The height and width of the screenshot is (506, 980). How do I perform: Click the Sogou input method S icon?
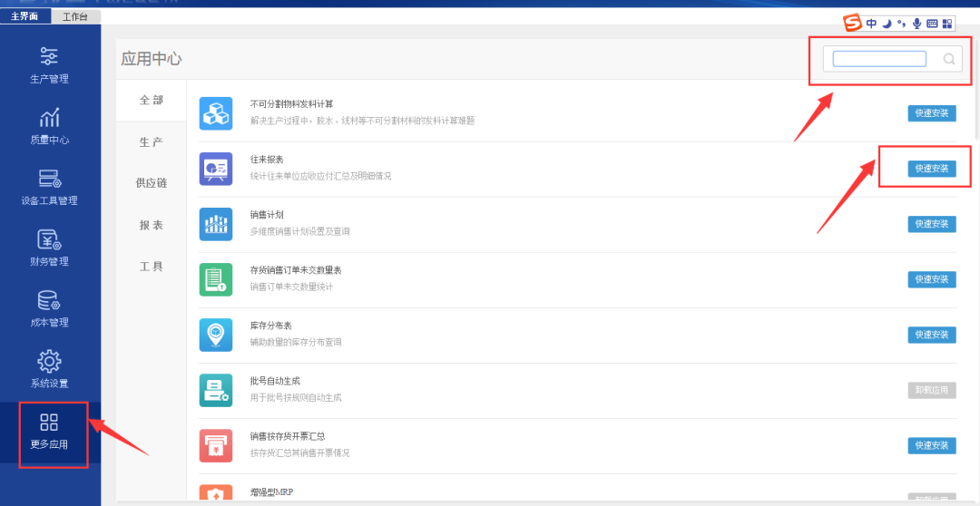[852, 24]
